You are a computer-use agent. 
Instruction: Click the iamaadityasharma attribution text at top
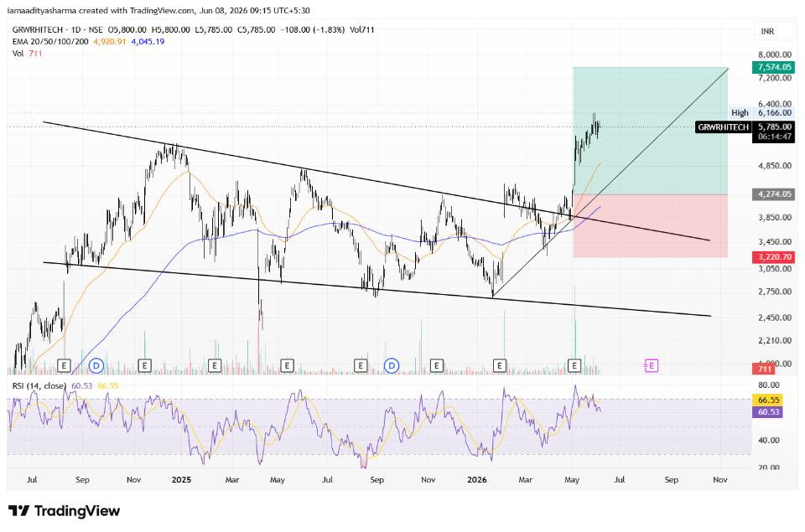click(x=158, y=10)
